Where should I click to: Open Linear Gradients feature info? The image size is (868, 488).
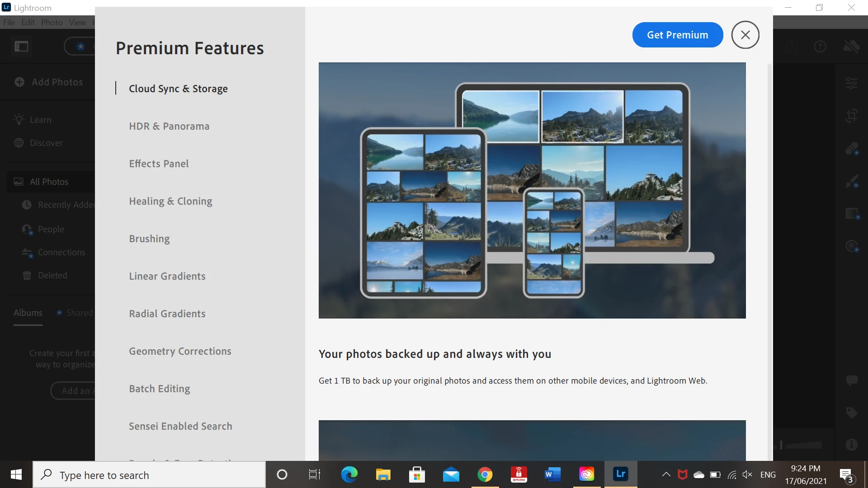[x=167, y=276]
